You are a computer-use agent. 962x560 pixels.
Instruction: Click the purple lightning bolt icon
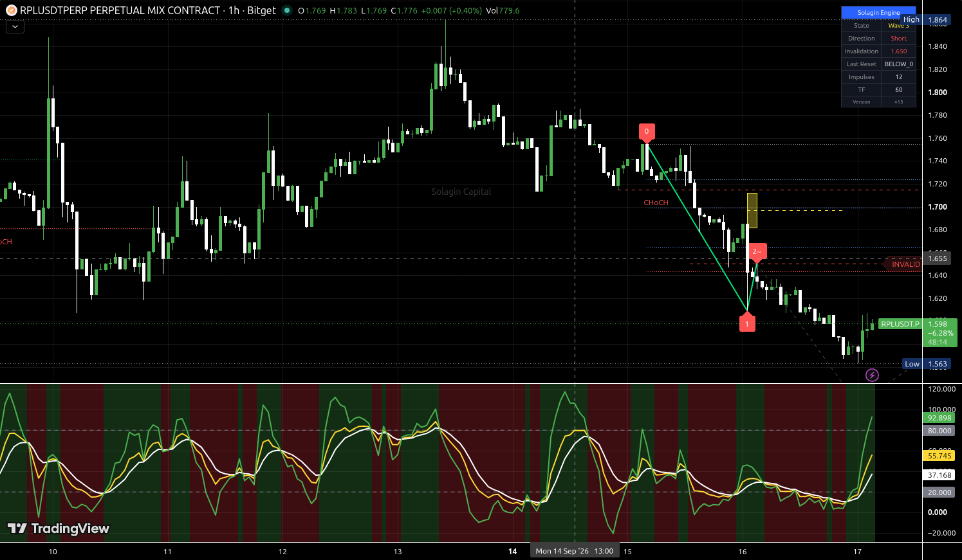[x=872, y=375]
